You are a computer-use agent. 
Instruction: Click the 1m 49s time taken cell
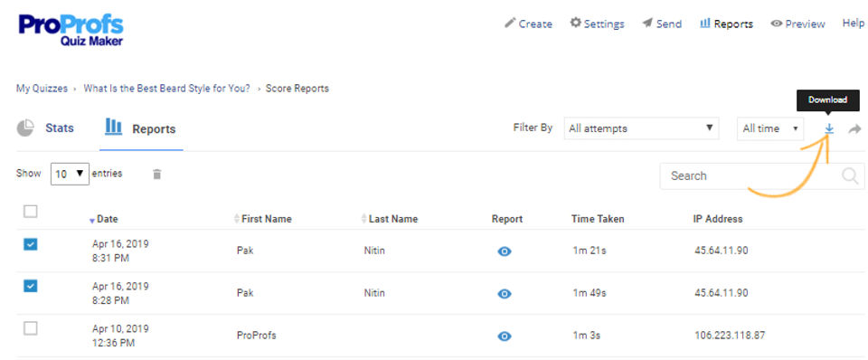coord(590,293)
